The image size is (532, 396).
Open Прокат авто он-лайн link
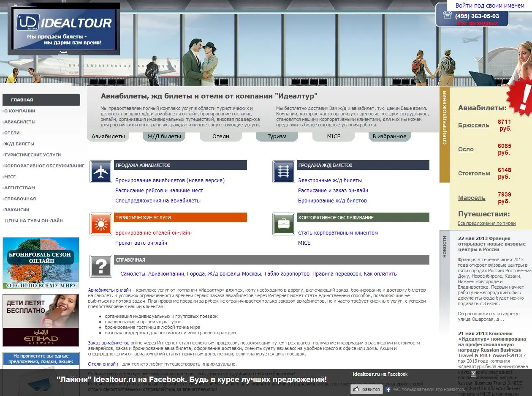click(141, 243)
